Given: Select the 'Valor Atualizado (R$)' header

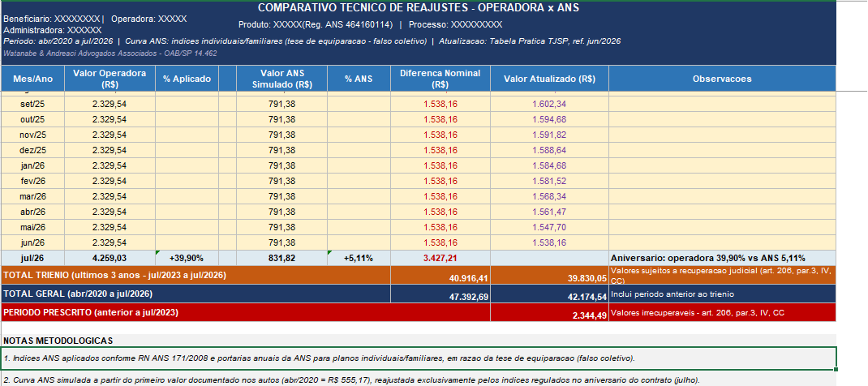Looking at the screenshot, I should tap(549, 79).
